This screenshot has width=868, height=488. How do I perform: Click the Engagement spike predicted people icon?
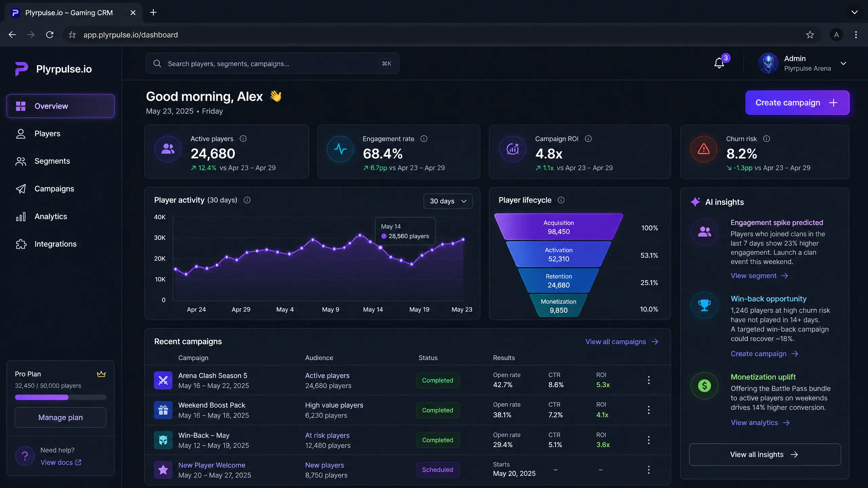coord(704,232)
